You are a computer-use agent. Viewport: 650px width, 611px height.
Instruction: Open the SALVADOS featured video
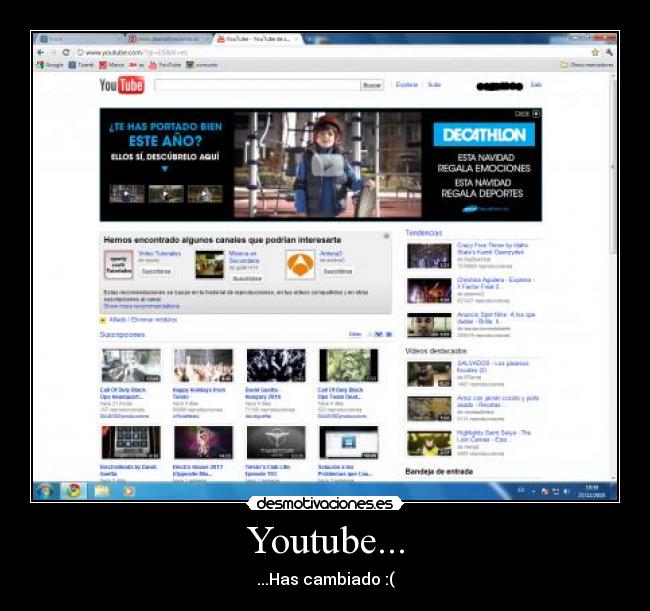pyautogui.click(x=429, y=374)
